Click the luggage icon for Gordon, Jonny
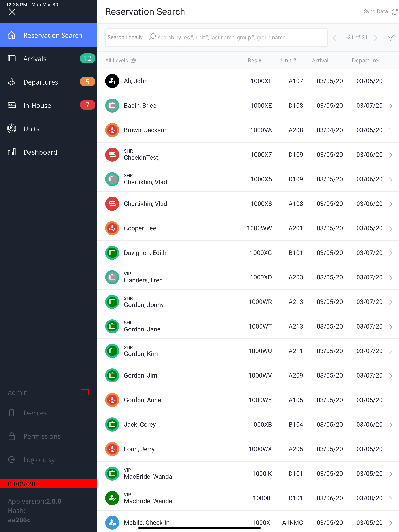This screenshot has width=399, height=532. [x=112, y=302]
